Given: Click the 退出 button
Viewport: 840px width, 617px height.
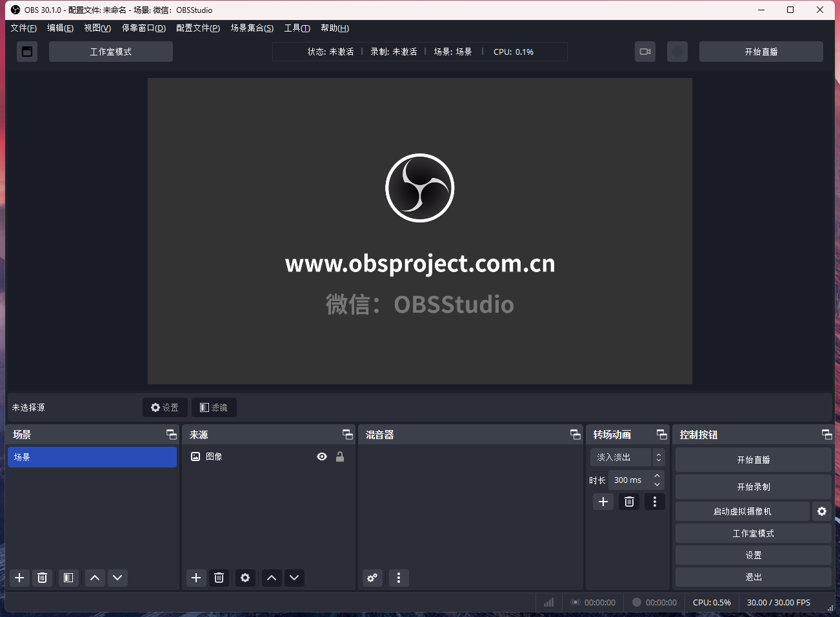Looking at the screenshot, I should pyautogui.click(x=754, y=577).
